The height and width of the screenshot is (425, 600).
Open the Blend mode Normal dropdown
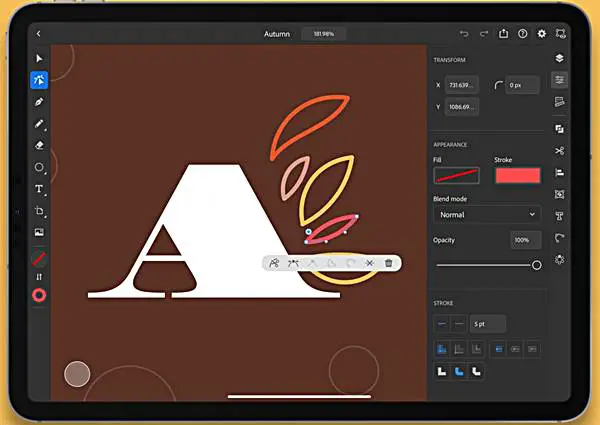click(487, 215)
